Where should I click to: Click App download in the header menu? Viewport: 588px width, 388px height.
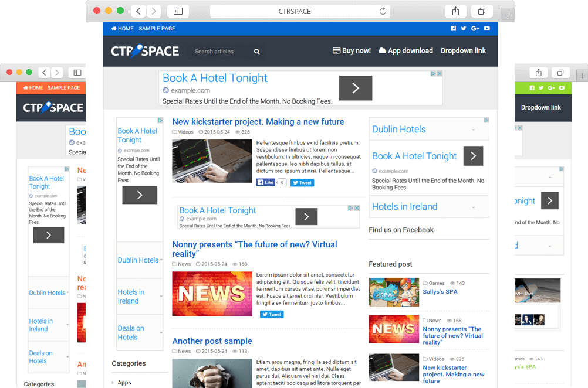pos(405,50)
